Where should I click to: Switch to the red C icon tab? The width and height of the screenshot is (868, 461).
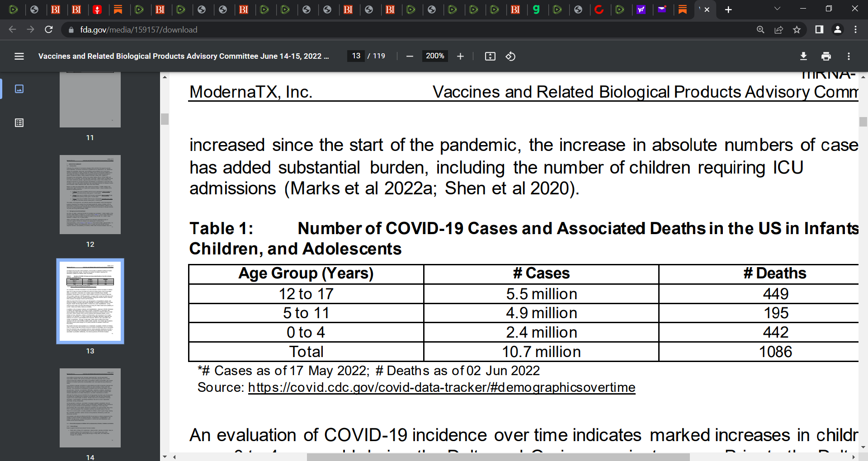click(599, 9)
